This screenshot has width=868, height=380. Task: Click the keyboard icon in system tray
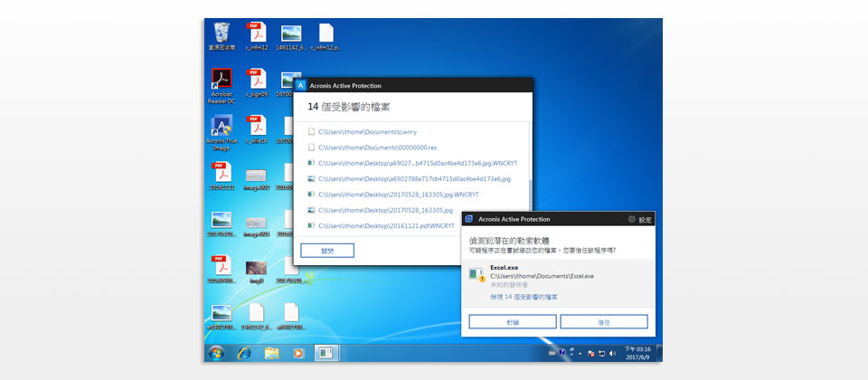point(552,353)
